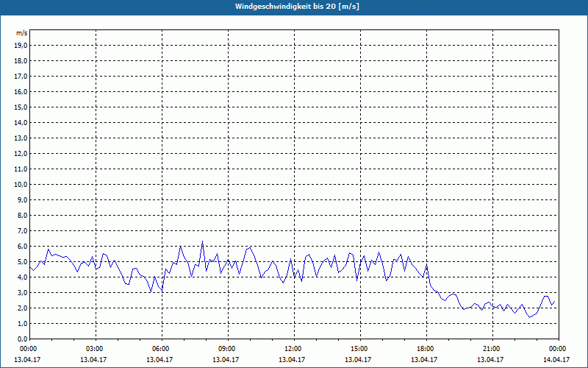Screen dimensions: 588x368
Task: Select the '21:00' time label
Action: pos(492,349)
